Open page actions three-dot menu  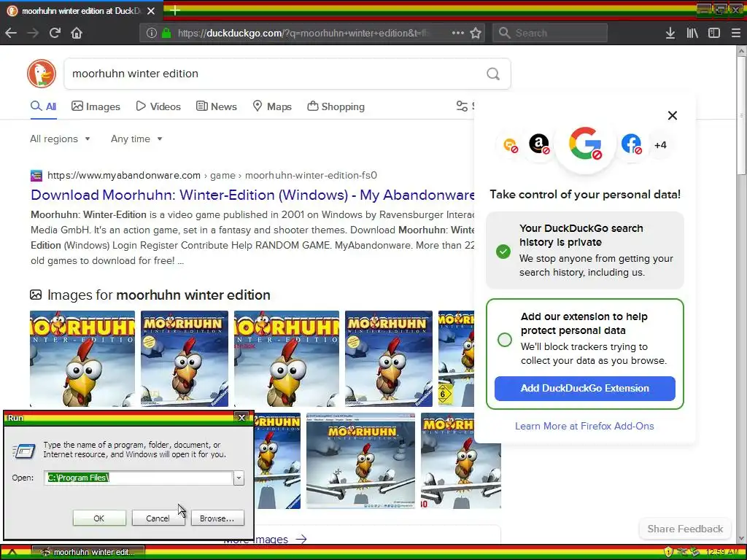pos(458,33)
